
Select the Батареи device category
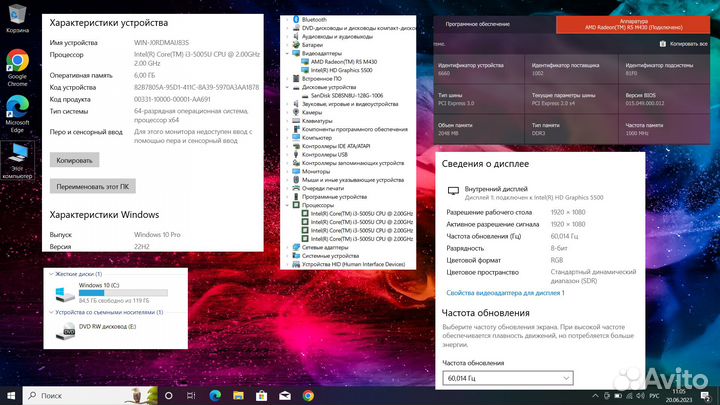point(312,45)
